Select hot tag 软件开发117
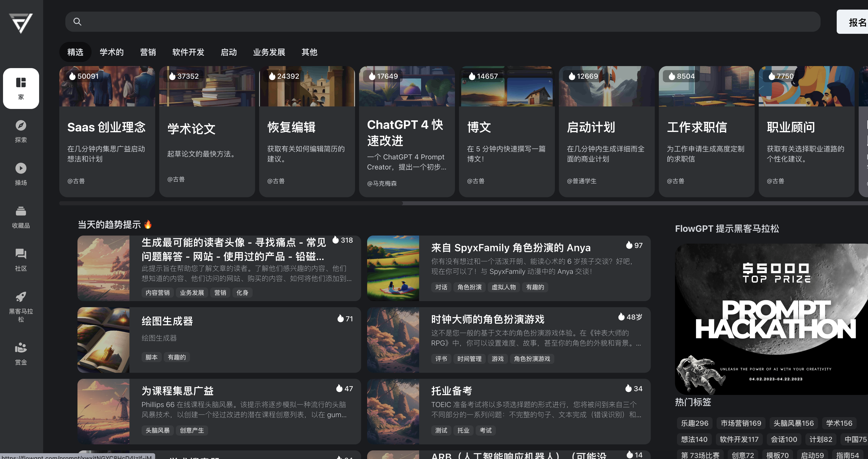This screenshot has width=868, height=459. pos(739,440)
